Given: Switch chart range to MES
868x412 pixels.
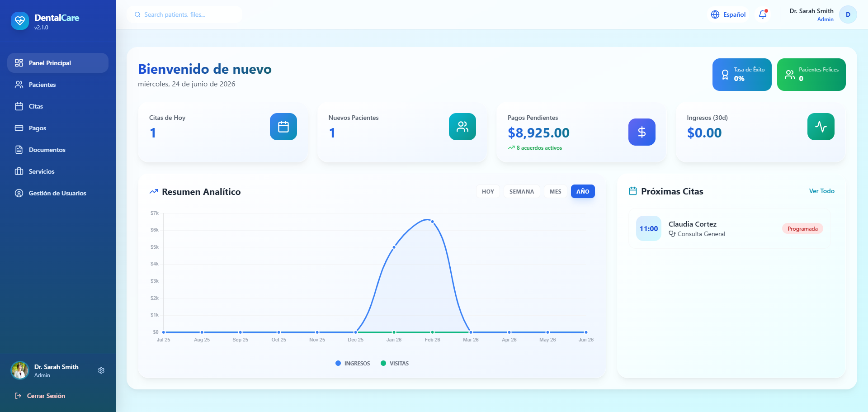Looking at the screenshot, I should pos(556,191).
